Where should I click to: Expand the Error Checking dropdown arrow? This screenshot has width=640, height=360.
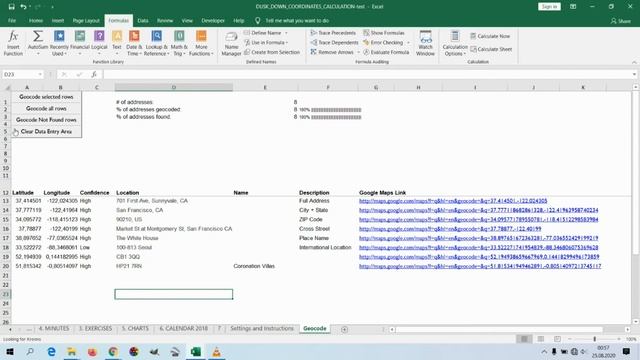(x=408, y=42)
